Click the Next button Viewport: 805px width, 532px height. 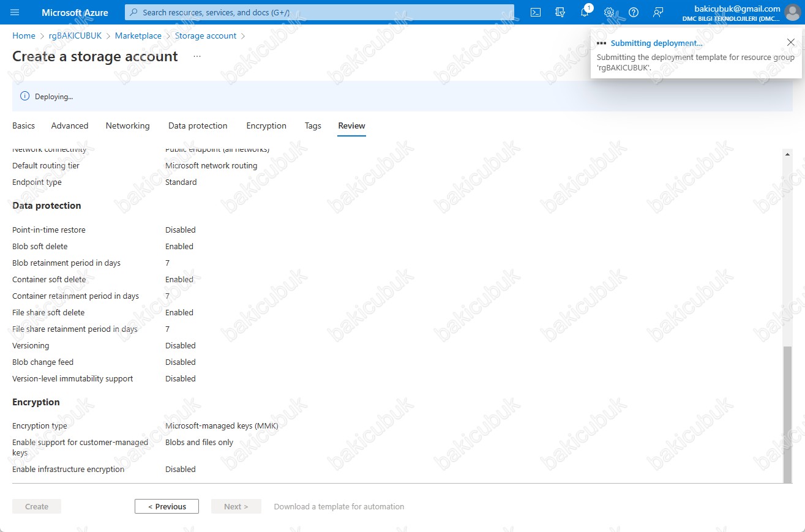[236, 506]
